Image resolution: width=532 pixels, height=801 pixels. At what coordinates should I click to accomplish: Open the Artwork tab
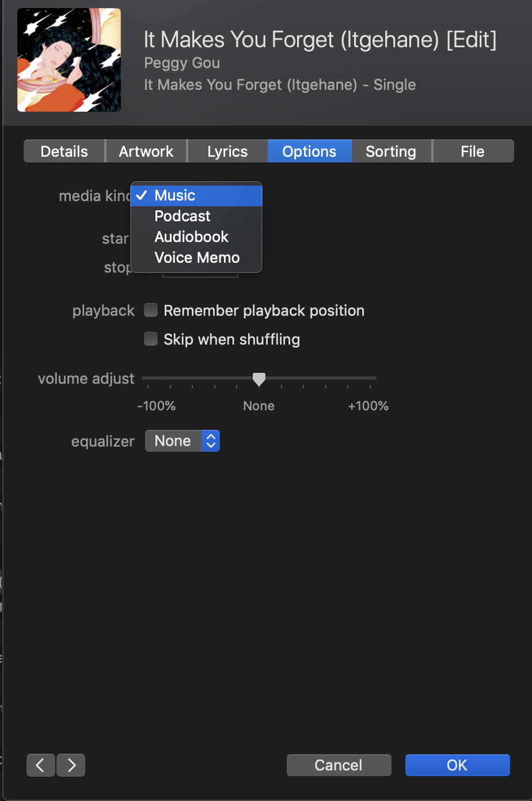(x=146, y=152)
